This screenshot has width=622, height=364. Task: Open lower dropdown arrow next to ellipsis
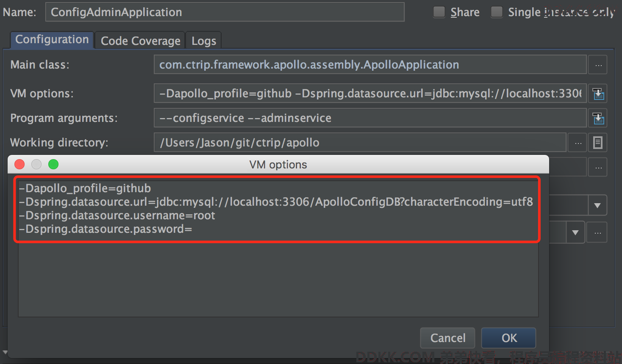click(575, 232)
